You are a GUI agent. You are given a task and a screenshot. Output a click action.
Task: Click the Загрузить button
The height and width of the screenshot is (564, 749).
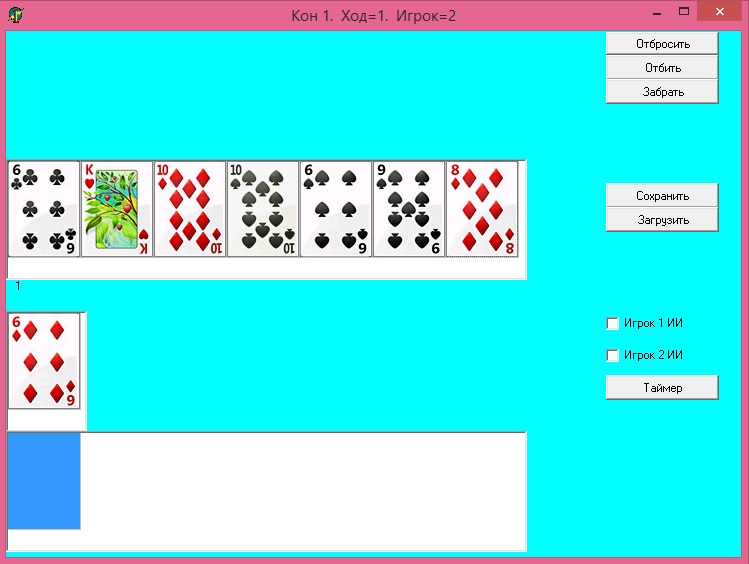pyautogui.click(x=662, y=220)
